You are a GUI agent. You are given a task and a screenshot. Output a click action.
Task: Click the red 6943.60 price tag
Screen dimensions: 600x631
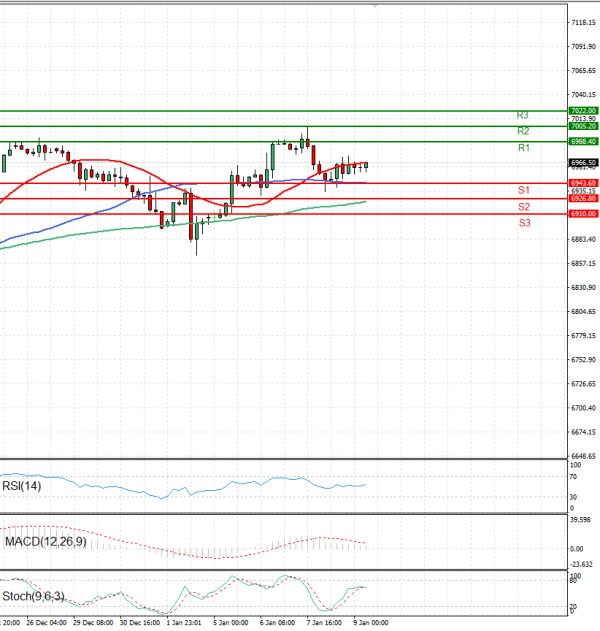[583, 183]
